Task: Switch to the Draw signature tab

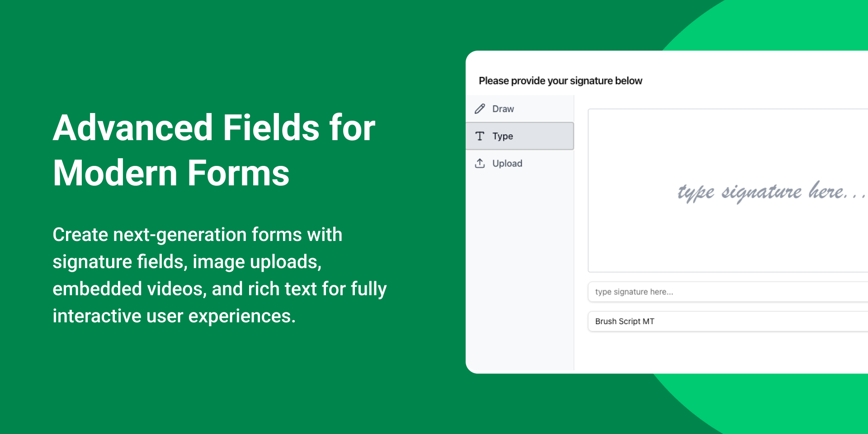Action: (x=503, y=109)
